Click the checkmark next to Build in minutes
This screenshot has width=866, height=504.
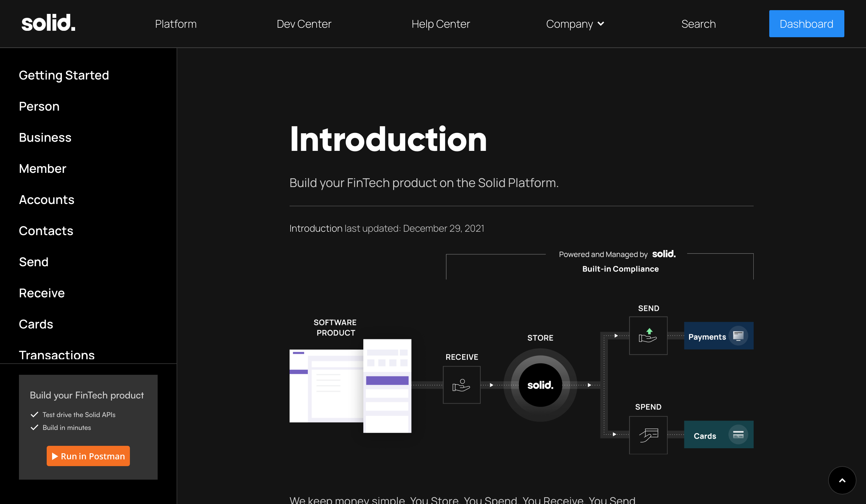[35, 428]
